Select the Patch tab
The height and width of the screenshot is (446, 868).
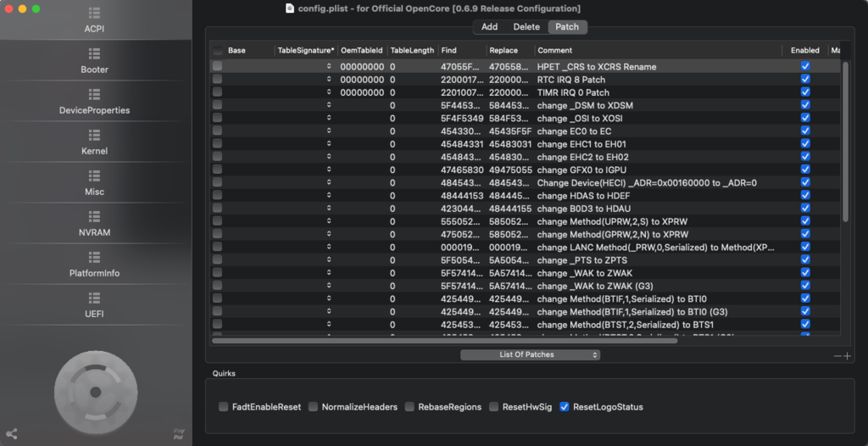(567, 26)
